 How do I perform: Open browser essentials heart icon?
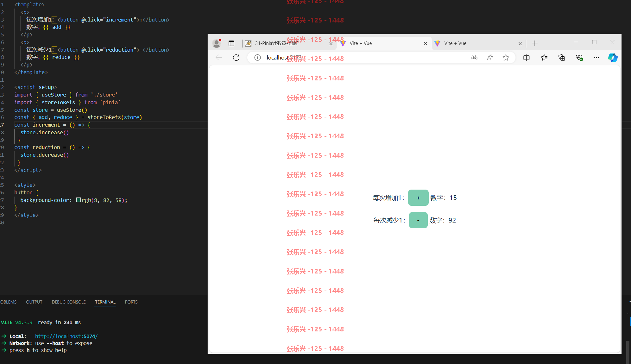click(579, 58)
